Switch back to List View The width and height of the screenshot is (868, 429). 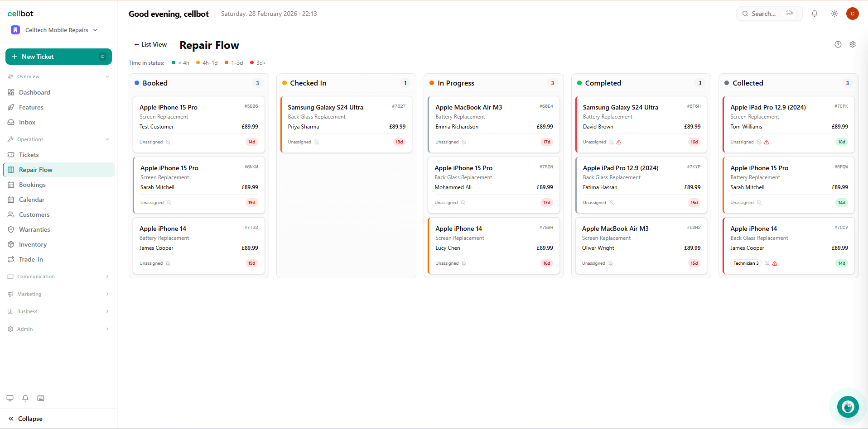click(x=150, y=44)
